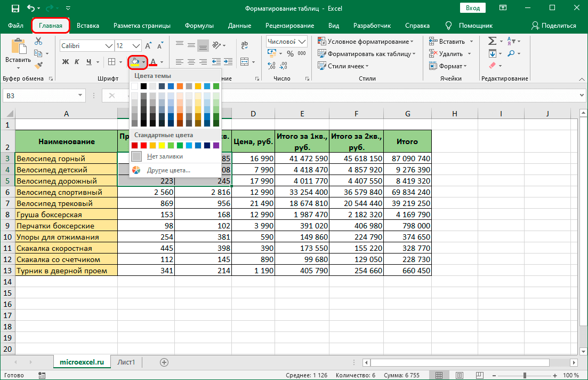The height and width of the screenshot is (380, 588).
Task: Click the Cut scissors icon
Action: [38, 42]
